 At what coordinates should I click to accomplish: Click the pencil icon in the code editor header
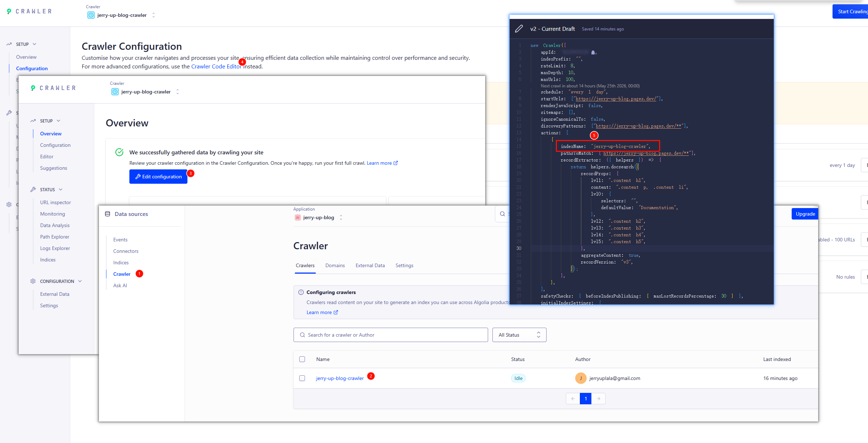click(x=519, y=29)
